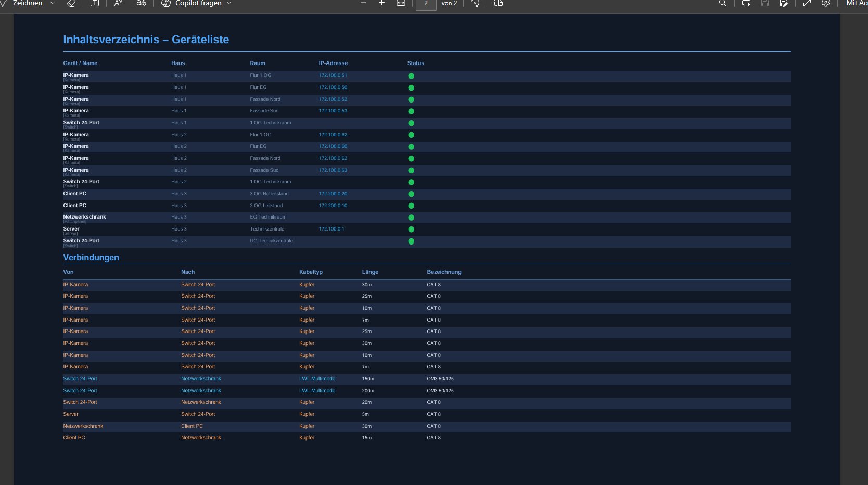868x485 pixels.
Task: Fit the page to width
Action: 401,3
